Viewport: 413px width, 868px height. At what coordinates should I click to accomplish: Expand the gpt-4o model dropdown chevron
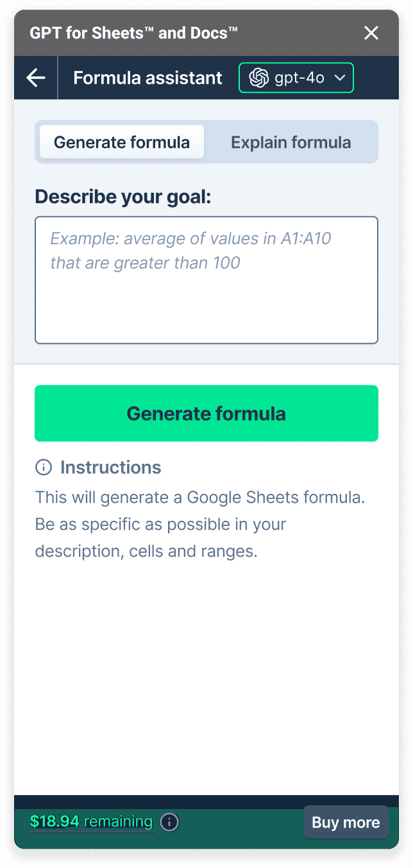340,78
